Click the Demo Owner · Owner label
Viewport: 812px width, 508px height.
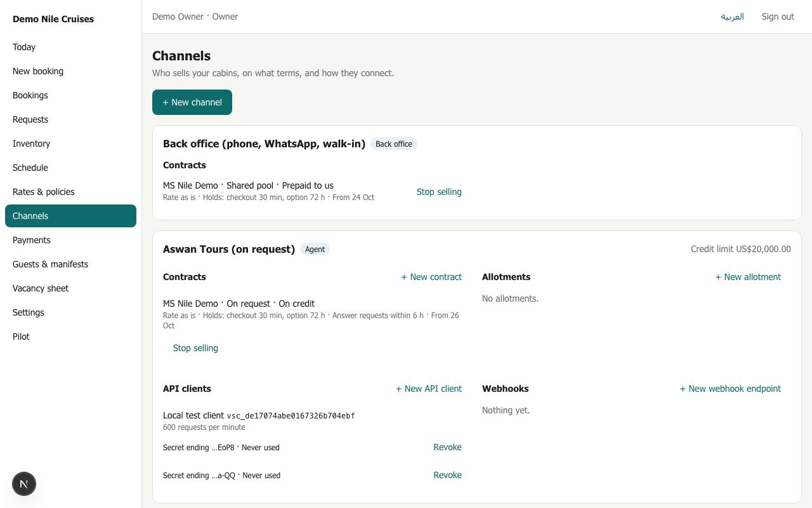[195, 17]
